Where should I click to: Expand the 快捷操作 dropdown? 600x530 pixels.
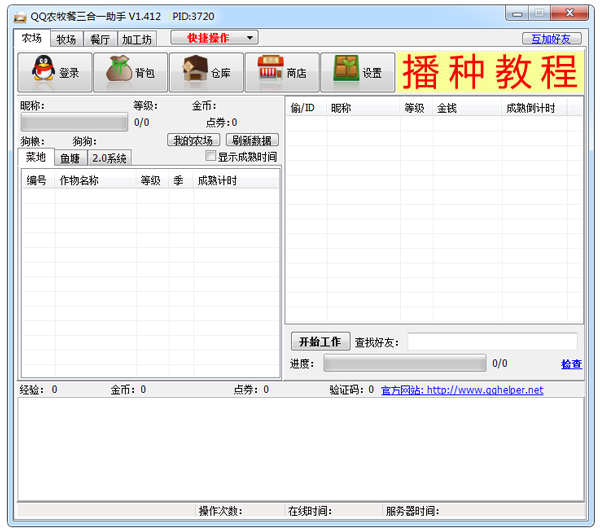tap(214, 38)
